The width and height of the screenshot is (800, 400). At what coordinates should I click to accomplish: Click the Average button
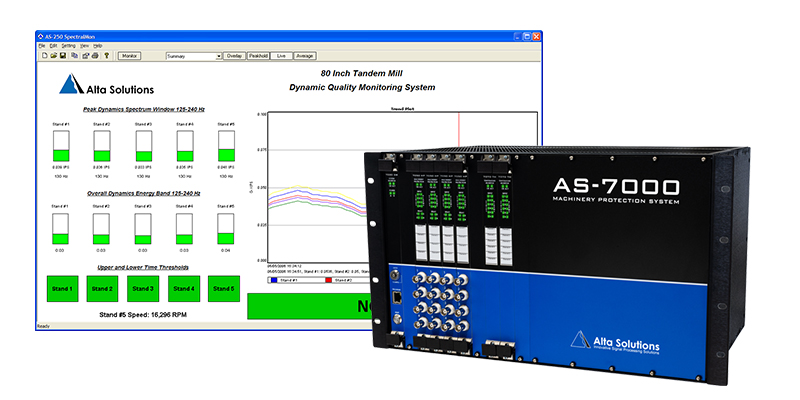(305, 56)
